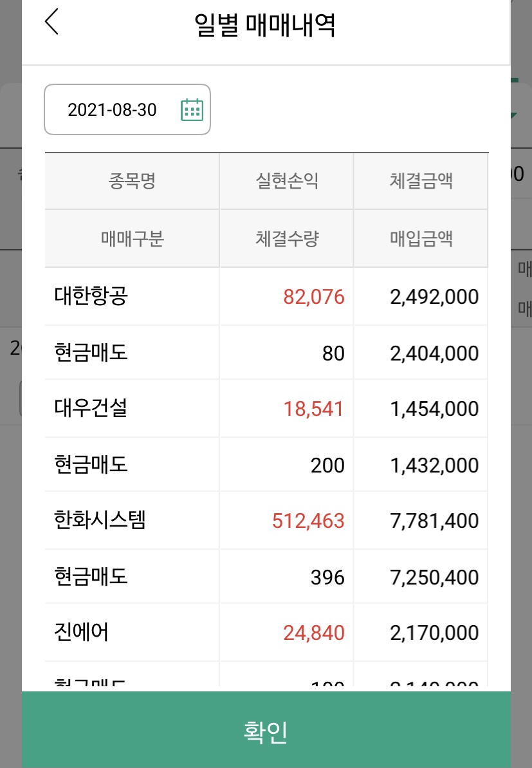Viewport: 532px width, 768px height.
Task: Open the 한화시스템 stock entry
Action: 100,520
